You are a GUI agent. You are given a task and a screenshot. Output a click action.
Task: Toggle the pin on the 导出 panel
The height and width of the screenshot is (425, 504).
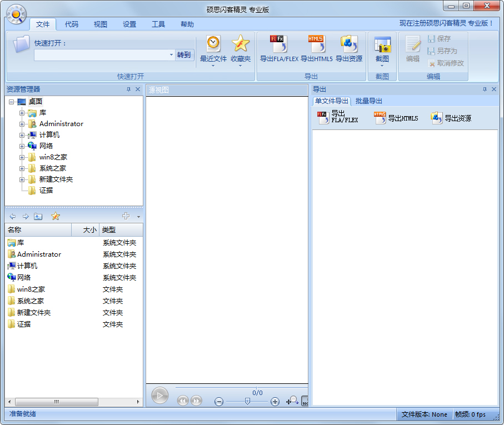(485, 89)
